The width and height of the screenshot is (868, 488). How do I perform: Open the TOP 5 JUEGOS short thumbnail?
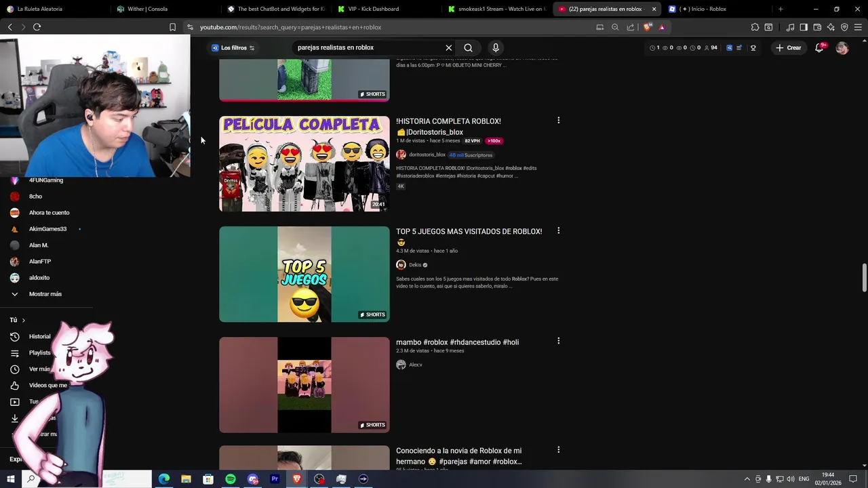(x=304, y=274)
